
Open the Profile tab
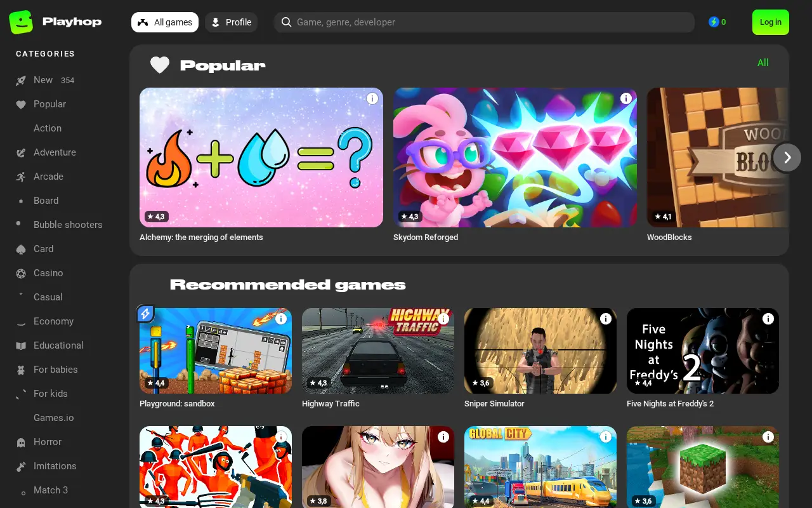(231, 22)
